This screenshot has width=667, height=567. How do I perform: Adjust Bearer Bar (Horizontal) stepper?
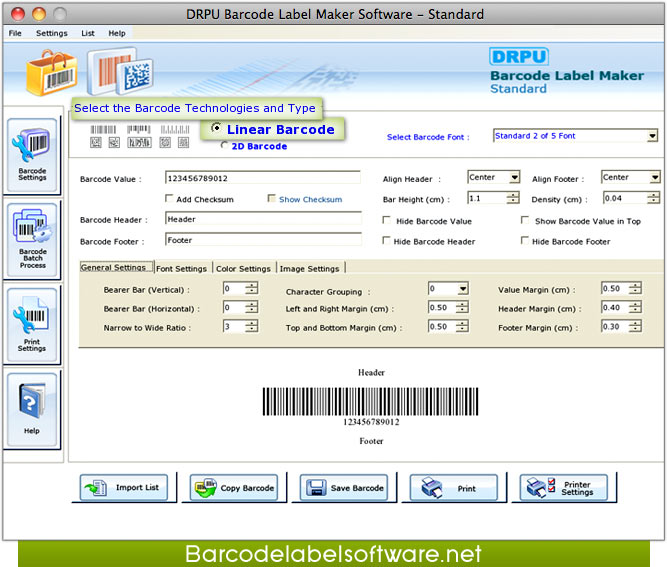pos(251,307)
